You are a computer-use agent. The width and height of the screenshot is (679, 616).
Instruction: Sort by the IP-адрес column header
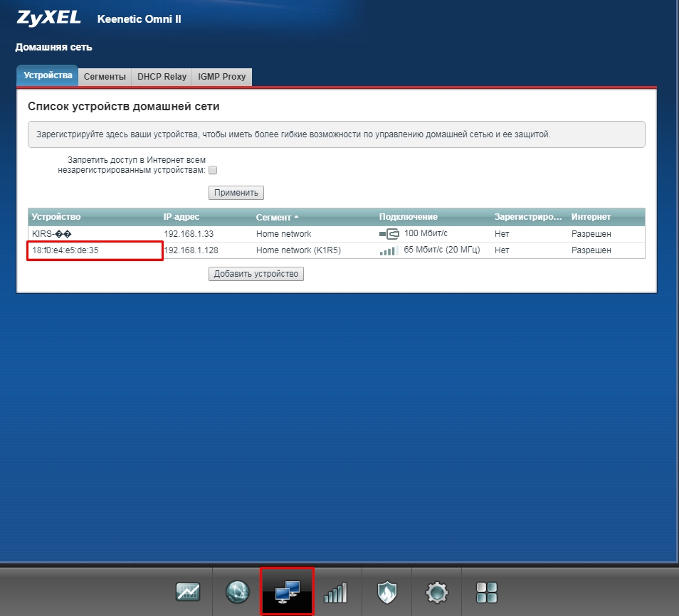tap(181, 217)
